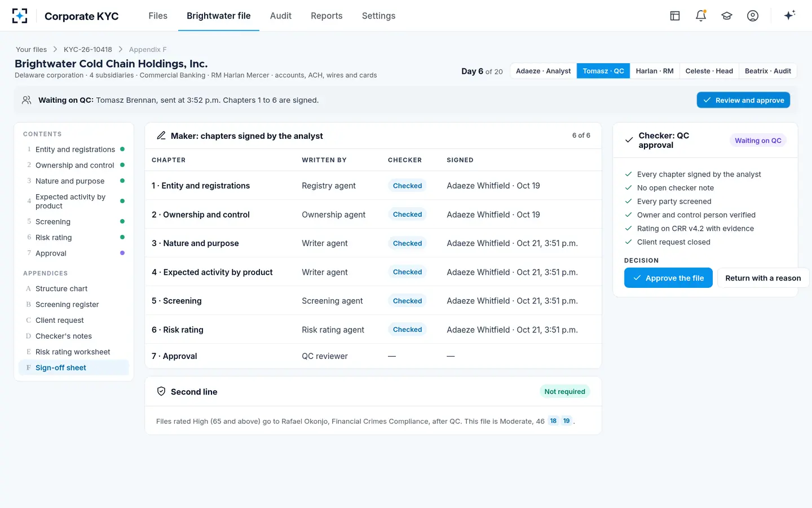The image size is (812, 508).
Task: Open the Client request appendix
Action: click(74, 320)
